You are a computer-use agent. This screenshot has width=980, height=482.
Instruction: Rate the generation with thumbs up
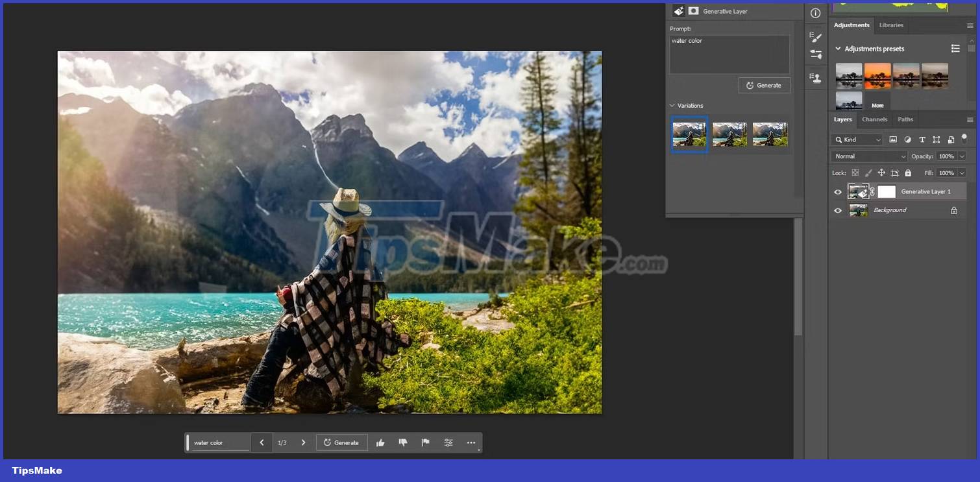(380, 442)
